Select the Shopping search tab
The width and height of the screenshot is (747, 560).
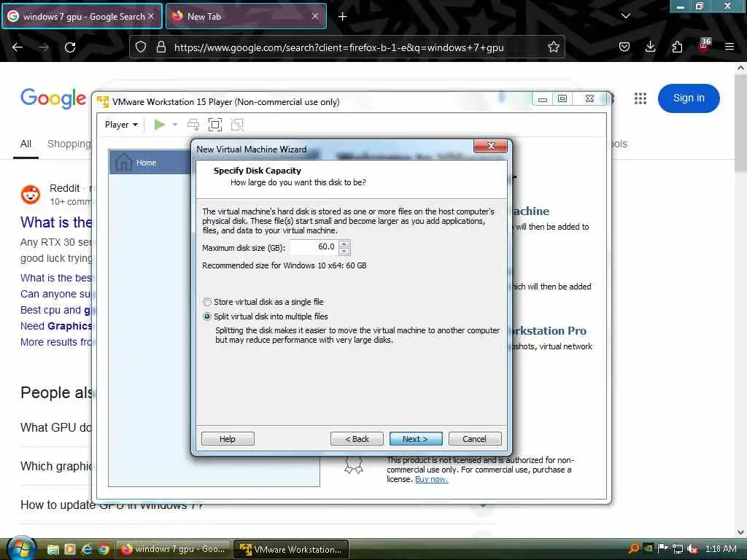tap(69, 144)
